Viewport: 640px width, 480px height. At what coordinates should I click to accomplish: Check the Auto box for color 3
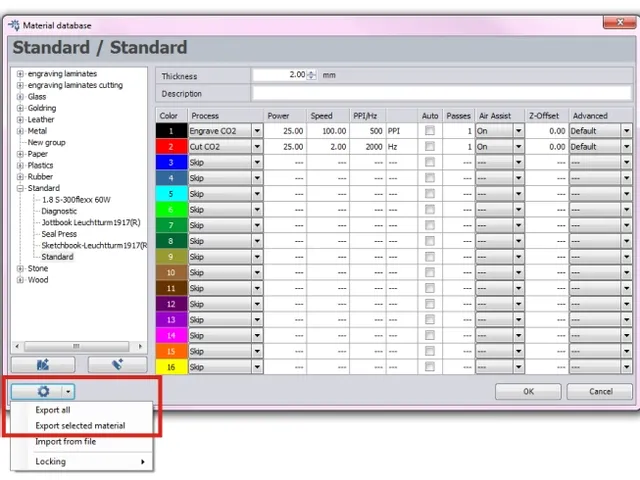click(430, 162)
